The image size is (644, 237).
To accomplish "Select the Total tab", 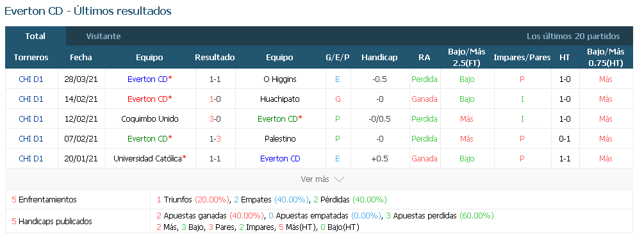I will coord(35,36).
